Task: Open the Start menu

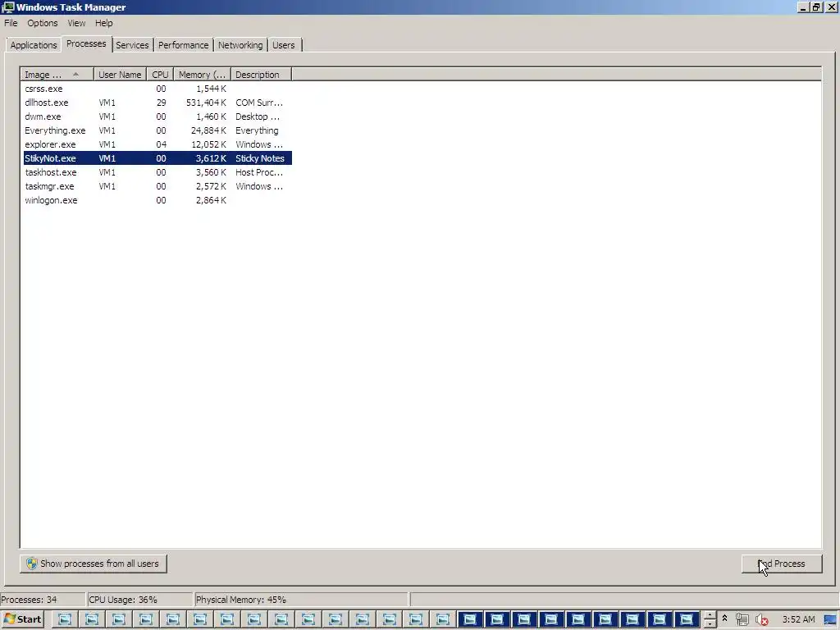Action: 22,619
